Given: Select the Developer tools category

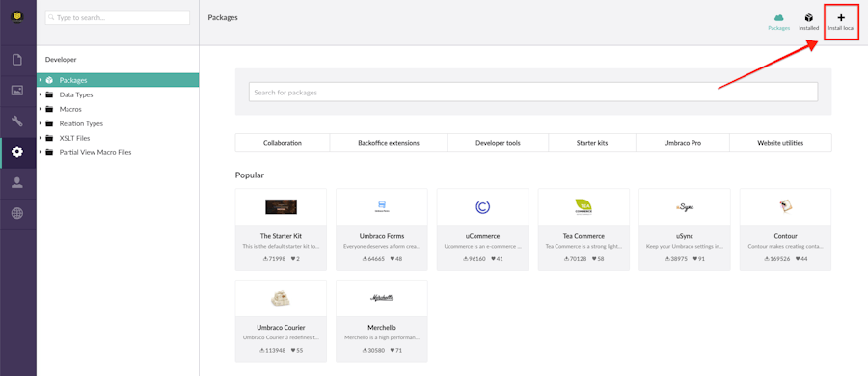Looking at the screenshot, I should pyautogui.click(x=498, y=143).
